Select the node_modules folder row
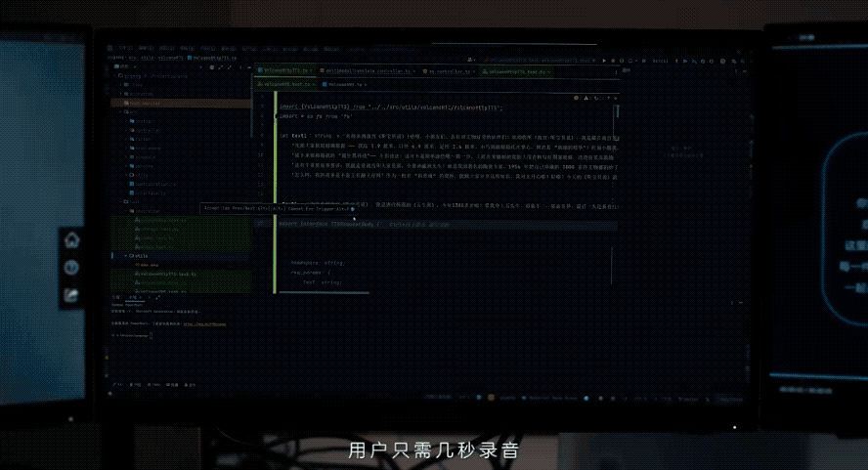The width and height of the screenshot is (868, 470). (182, 103)
